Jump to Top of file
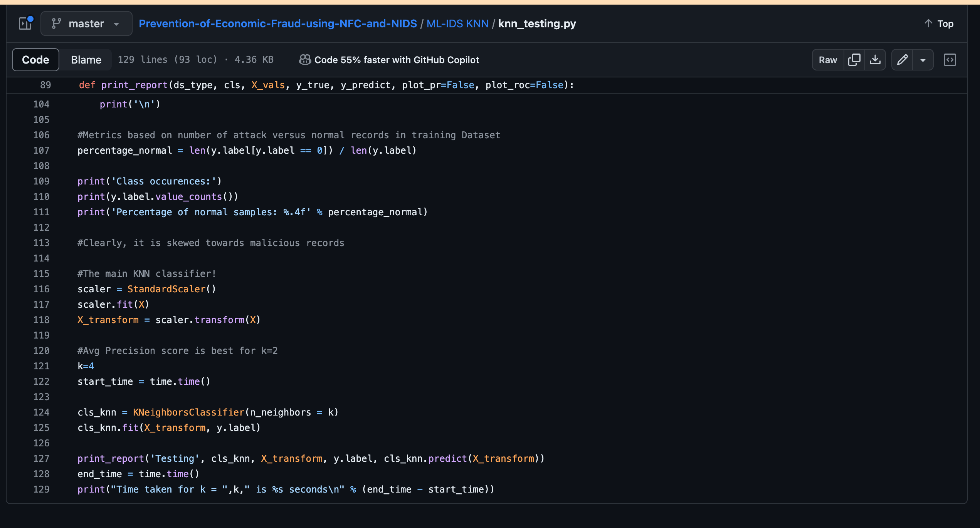 [x=939, y=23]
